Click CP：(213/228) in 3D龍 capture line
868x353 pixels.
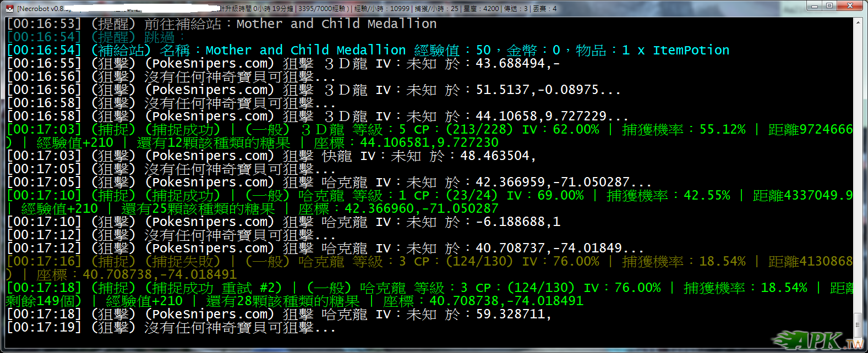pos(463,129)
